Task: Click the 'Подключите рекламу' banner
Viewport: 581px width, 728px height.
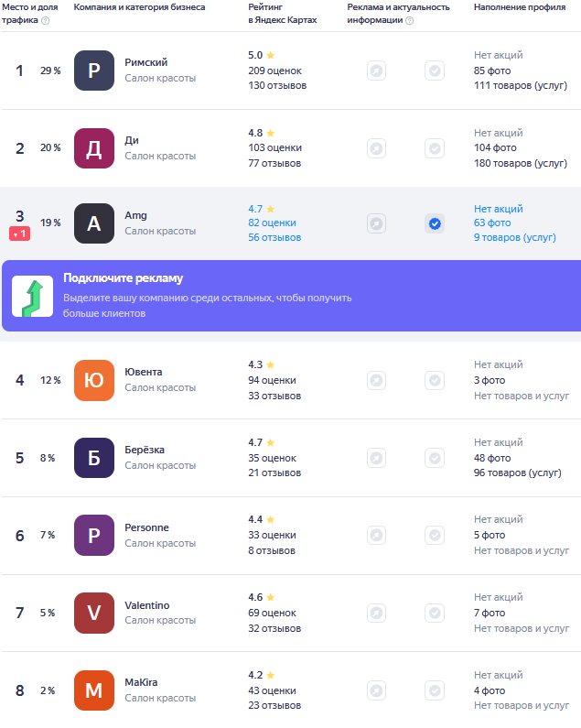Action: pos(292,296)
